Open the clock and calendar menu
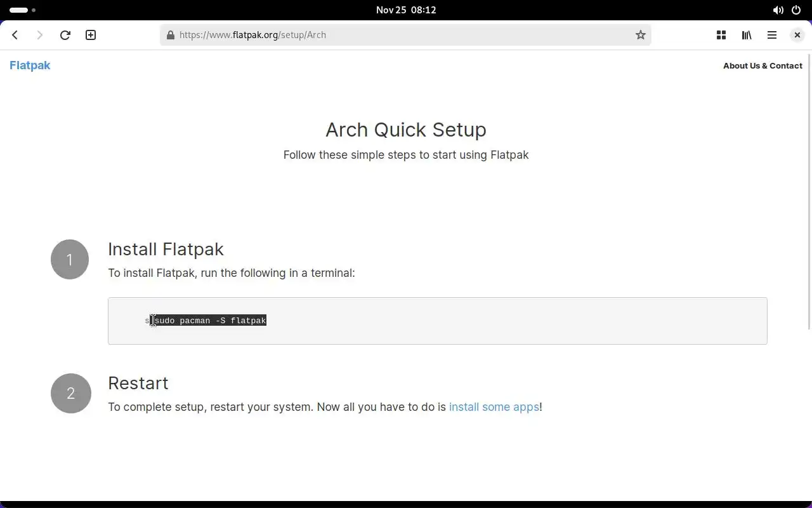This screenshot has height=508, width=812. (406, 10)
